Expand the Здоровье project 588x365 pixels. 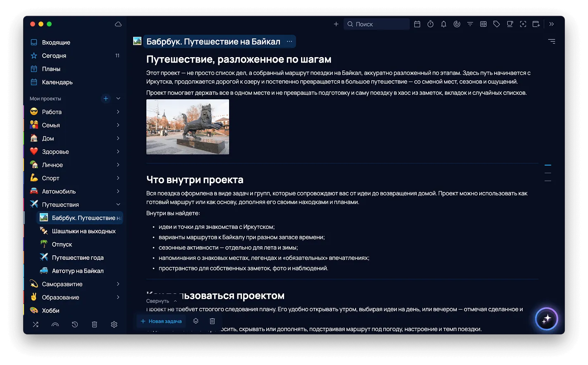point(118,151)
